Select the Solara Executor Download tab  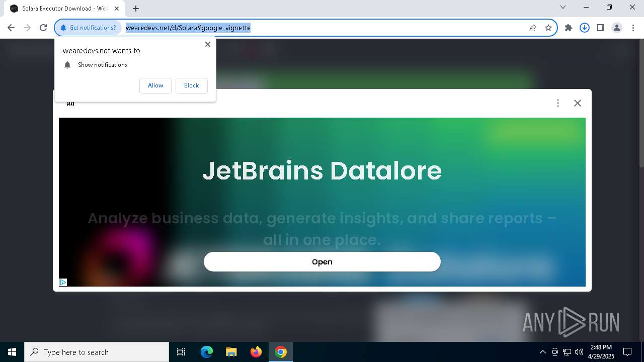pyautogui.click(x=64, y=9)
